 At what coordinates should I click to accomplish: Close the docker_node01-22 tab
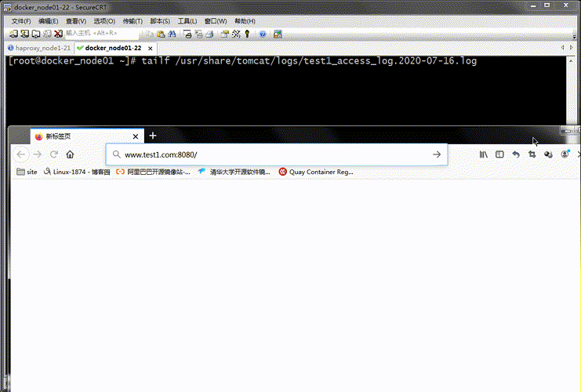pyautogui.click(x=150, y=48)
